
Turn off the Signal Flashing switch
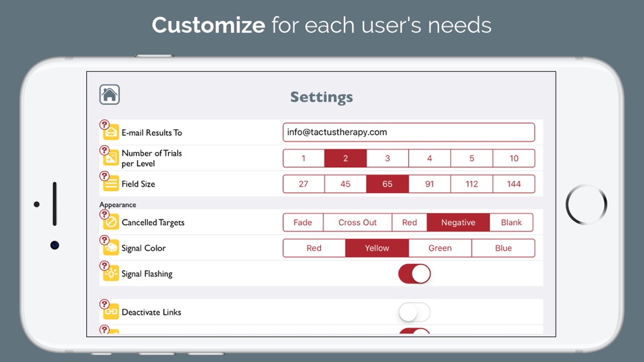coord(414,274)
